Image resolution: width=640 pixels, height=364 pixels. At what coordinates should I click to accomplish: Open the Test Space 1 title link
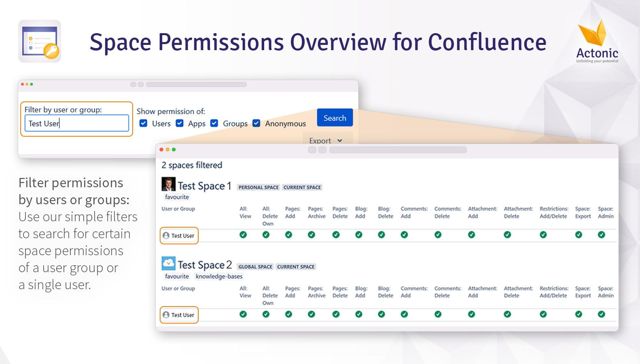[205, 186]
